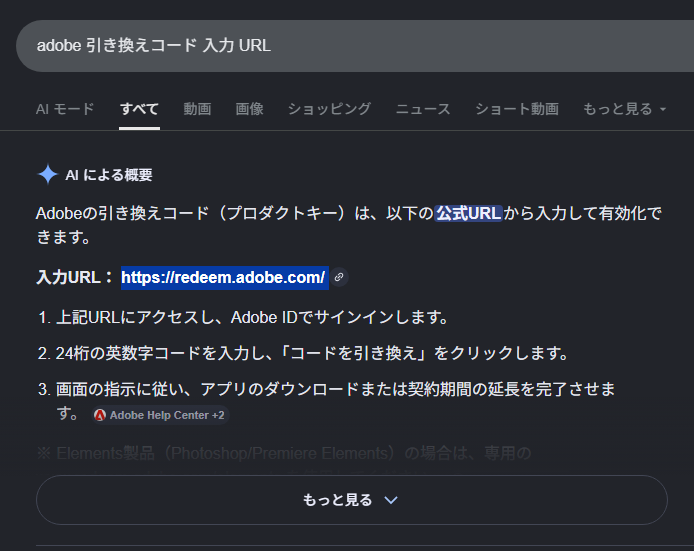Open the 画像 results tab
Viewport: 694px width, 551px height.
(x=250, y=109)
